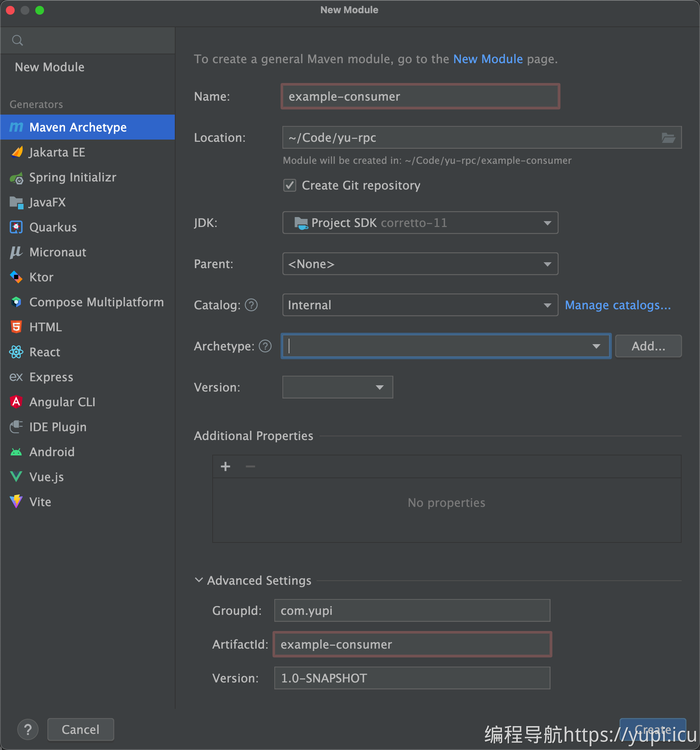Image resolution: width=700 pixels, height=750 pixels.
Task: Pick the Vue.js generator
Action: (x=46, y=477)
